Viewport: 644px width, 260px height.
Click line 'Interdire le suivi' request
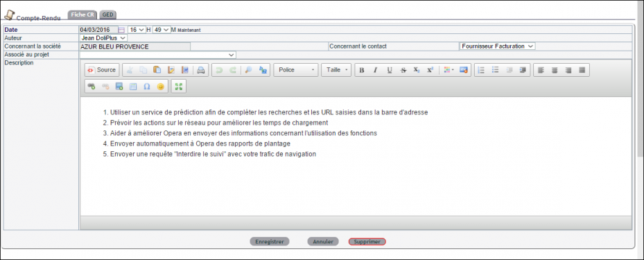coord(213,154)
